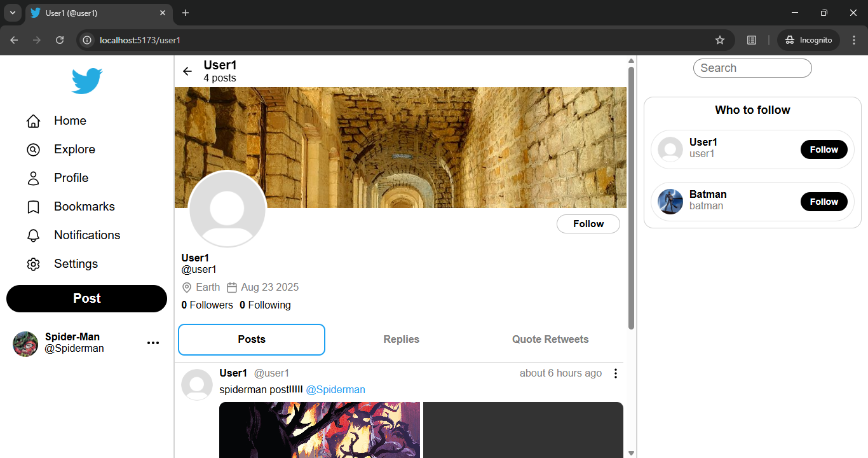Switch to the Quote Retweets tab
This screenshot has height=458, width=868.
pos(550,340)
